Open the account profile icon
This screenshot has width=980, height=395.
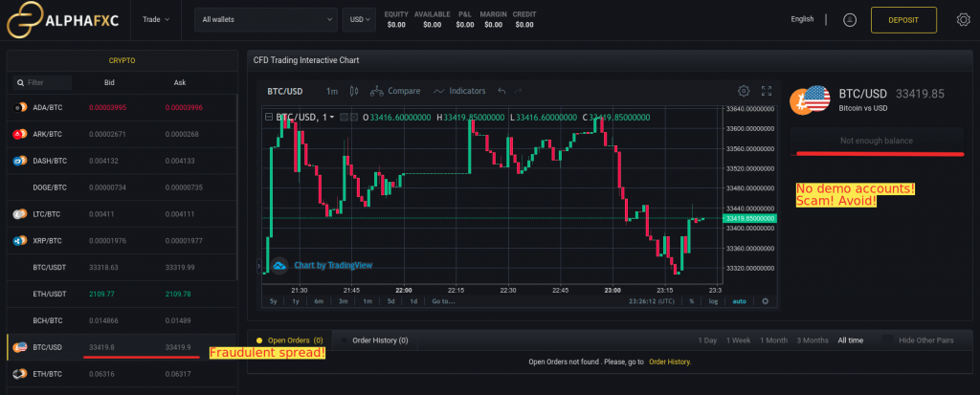[x=850, y=20]
